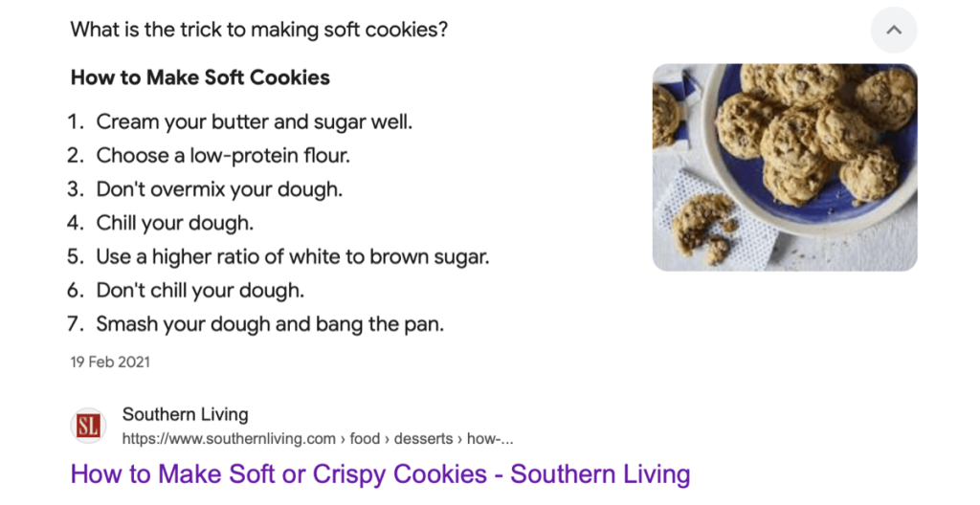The height and width of the screenshot is (505, 980).
Task: Click the southernliving.com URL domain
Action: [x=229, y=439]
